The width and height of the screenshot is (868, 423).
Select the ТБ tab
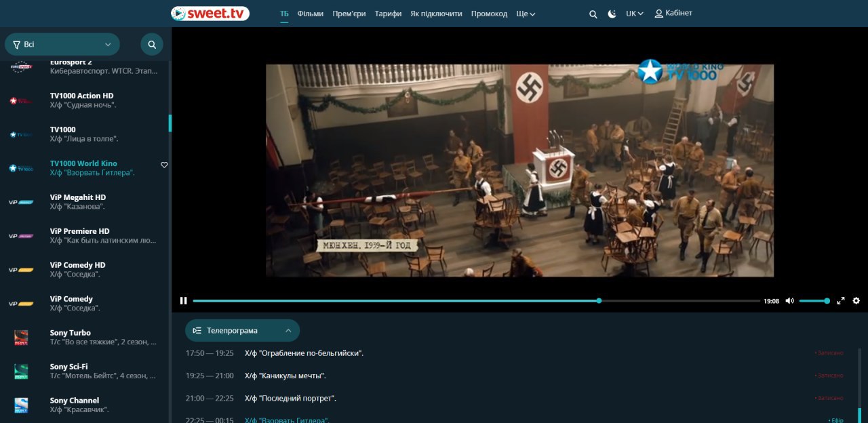284,14
